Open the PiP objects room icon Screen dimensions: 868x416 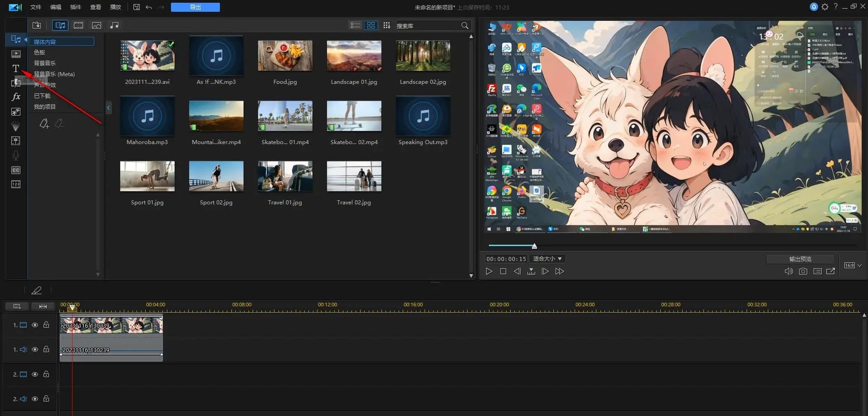click(x=16, y=111)
